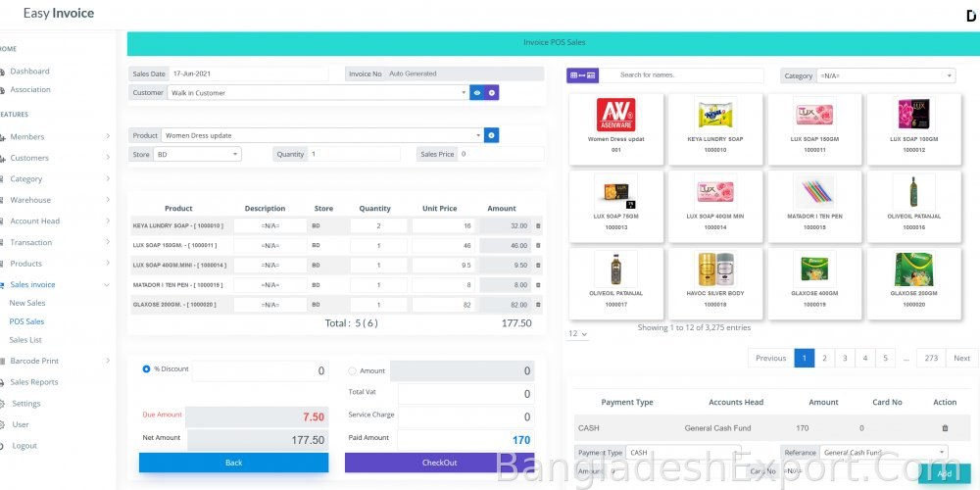Click the Total Vat field
Image resolution: width=980 pixels, height=490 pixels.
(465, 394)
